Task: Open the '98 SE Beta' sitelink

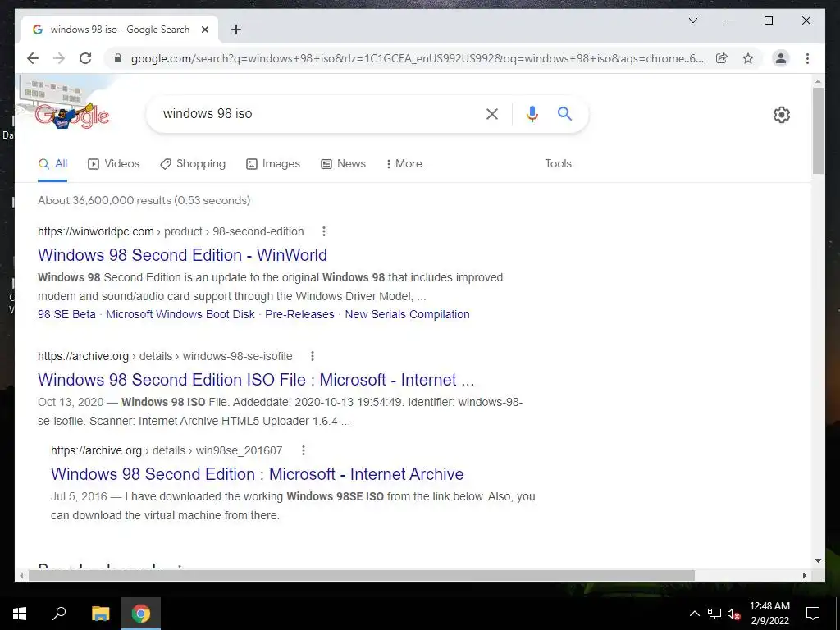Action: click(66, 314)
